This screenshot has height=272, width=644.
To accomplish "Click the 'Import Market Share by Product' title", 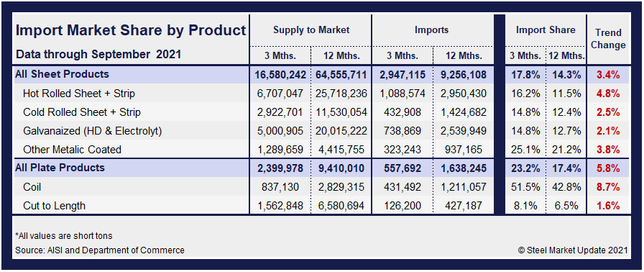I will point(131,30).
